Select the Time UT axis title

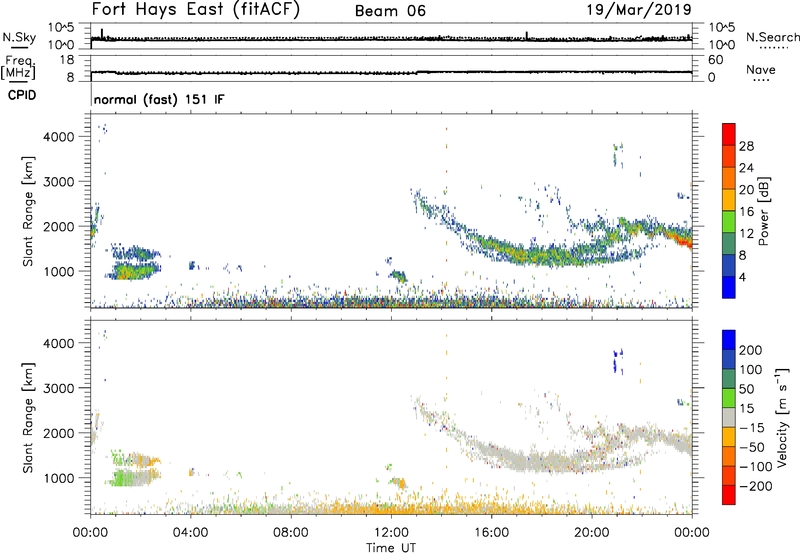point(391,548)
